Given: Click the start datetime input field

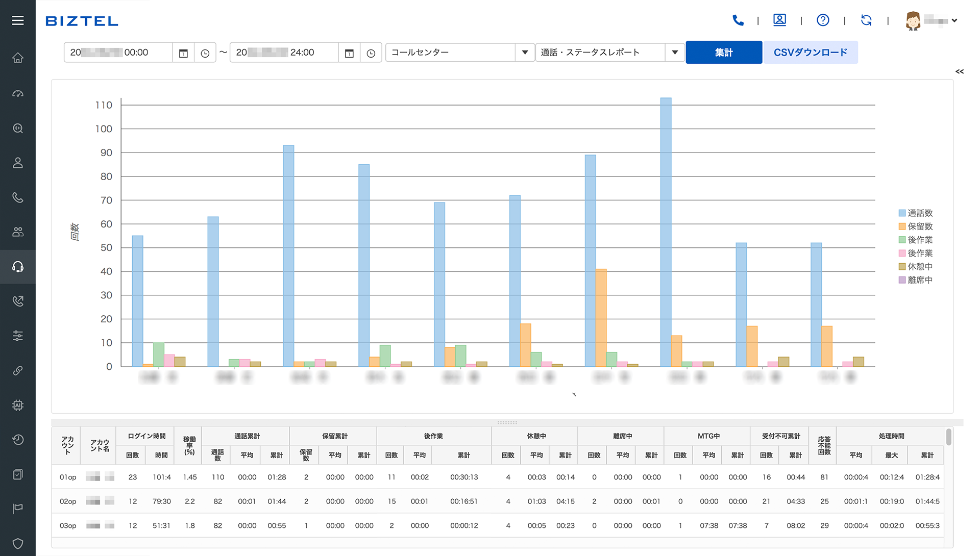Looking at the screenshot, I should (118, 53).
